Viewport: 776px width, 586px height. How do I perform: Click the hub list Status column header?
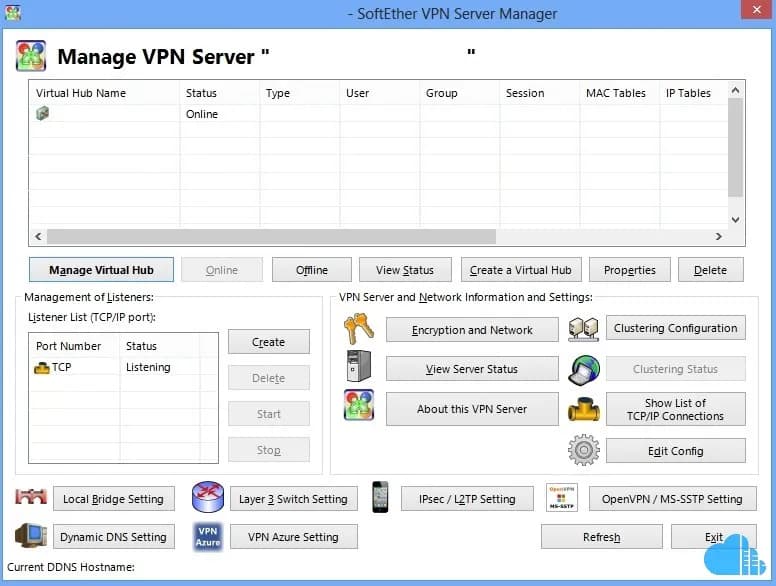[219, 93]
